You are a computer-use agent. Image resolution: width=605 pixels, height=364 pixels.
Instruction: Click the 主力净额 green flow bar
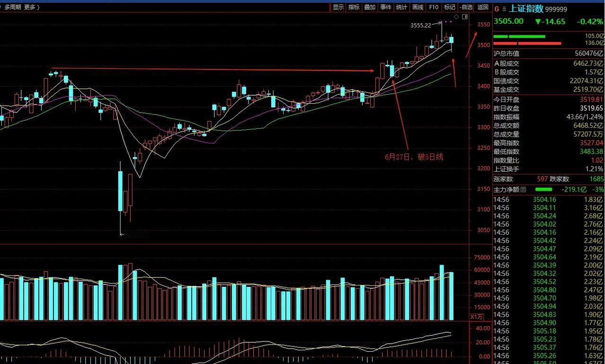[543, 189]
